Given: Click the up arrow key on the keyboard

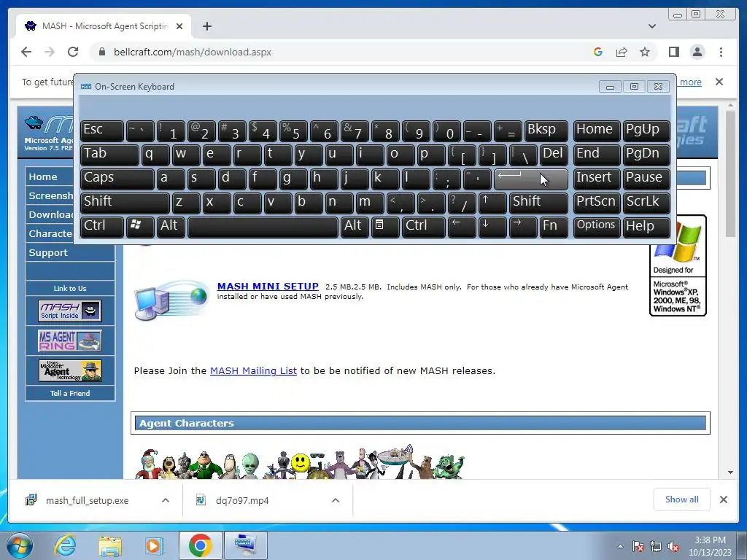Looking at the screenshot, I should click(492, 203).
